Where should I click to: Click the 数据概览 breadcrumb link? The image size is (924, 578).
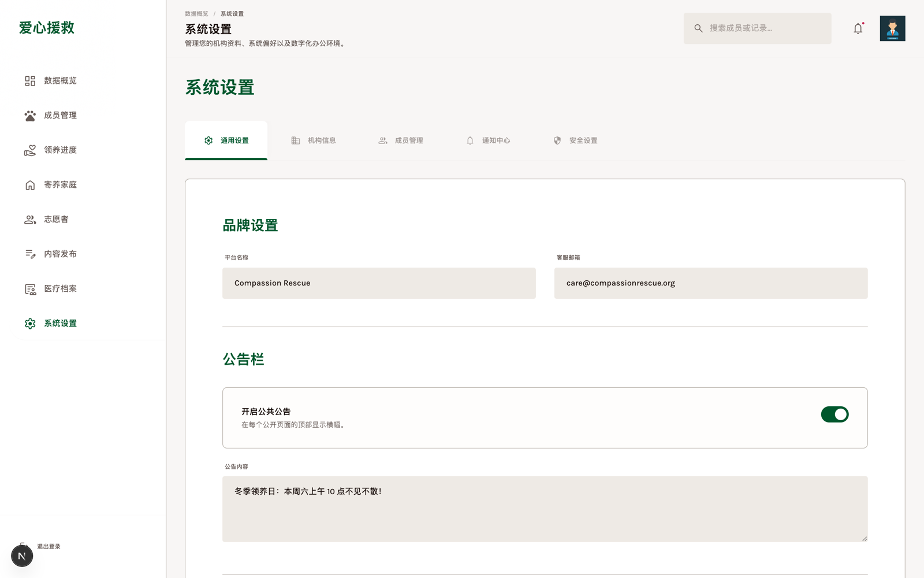[196, 14]
